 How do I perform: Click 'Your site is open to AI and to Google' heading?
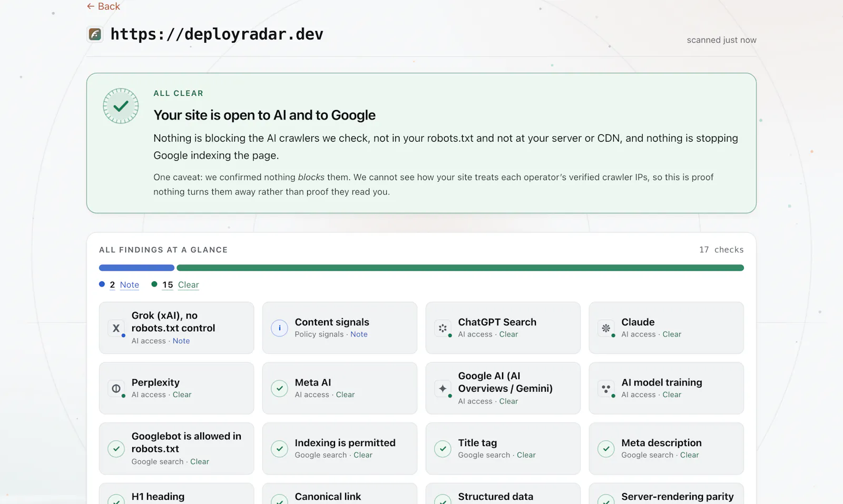point(264,115)
